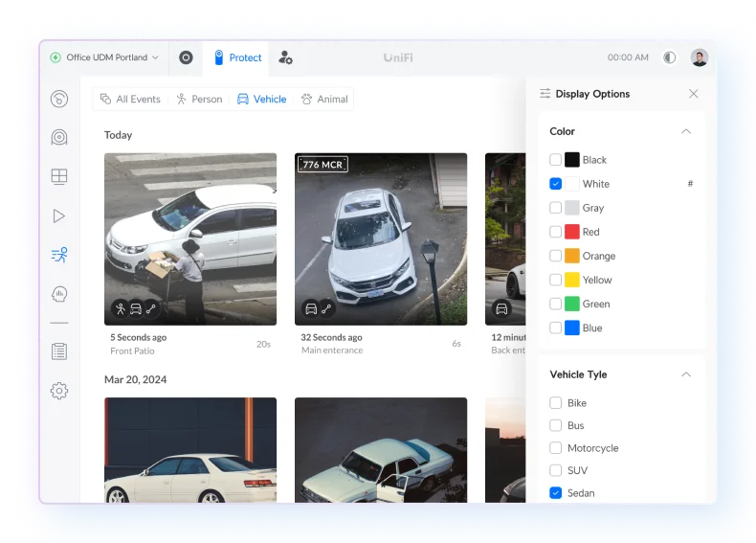Open the live view grid sidebar icon
756x543 pixels.
pyautogui.click(x=59, y=176)
